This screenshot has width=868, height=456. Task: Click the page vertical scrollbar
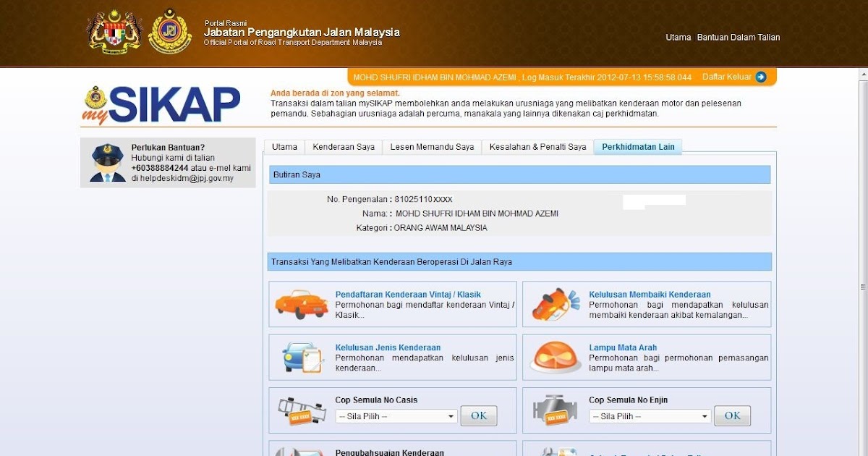pos(862,261)
